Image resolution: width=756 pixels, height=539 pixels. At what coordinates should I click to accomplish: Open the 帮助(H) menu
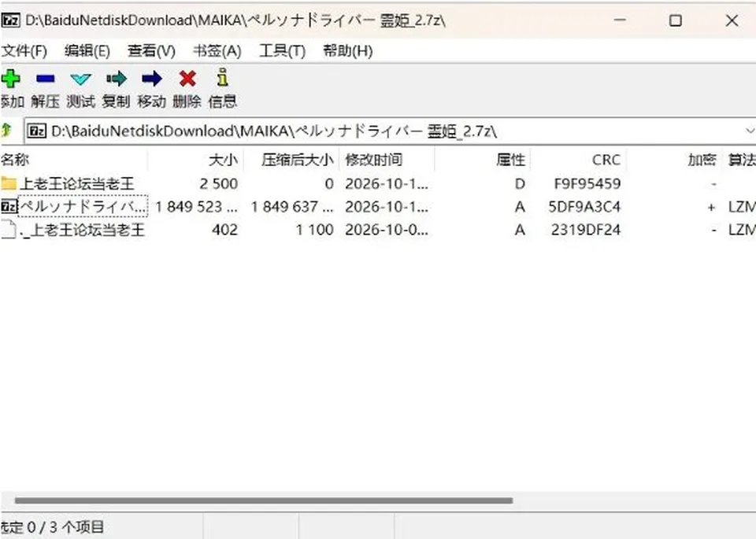click(347, 50)
